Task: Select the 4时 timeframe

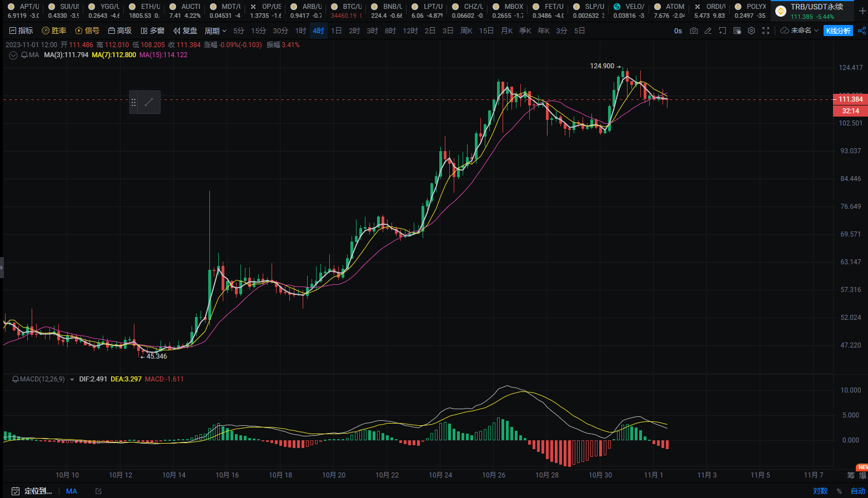Action: (318, 31)
